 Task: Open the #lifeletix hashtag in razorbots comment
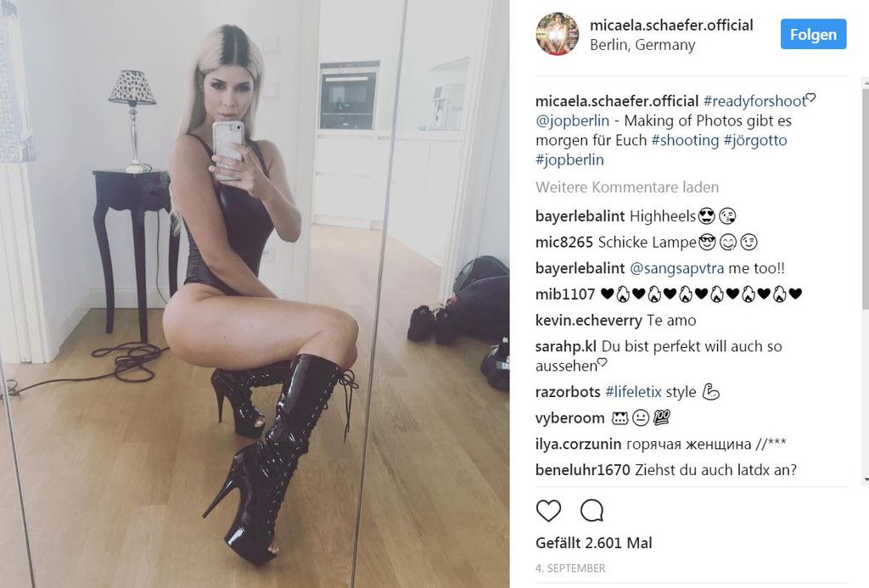[633, 392]
